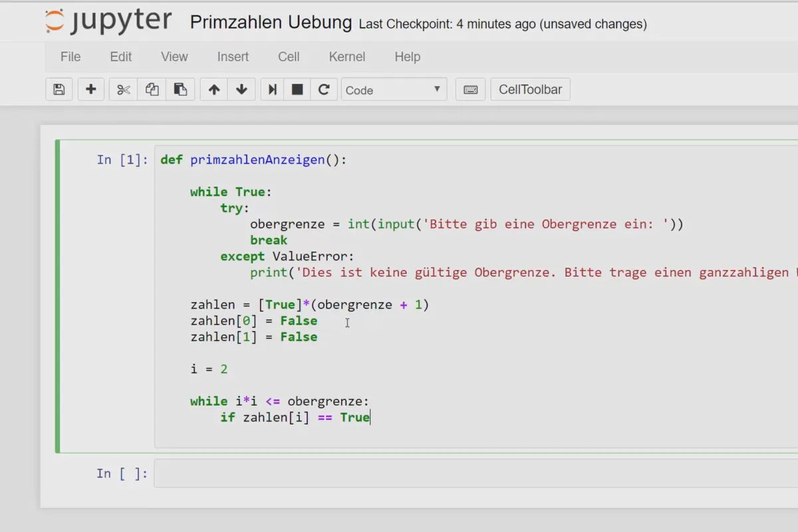Click into the empty code cell

coord(475,473)
